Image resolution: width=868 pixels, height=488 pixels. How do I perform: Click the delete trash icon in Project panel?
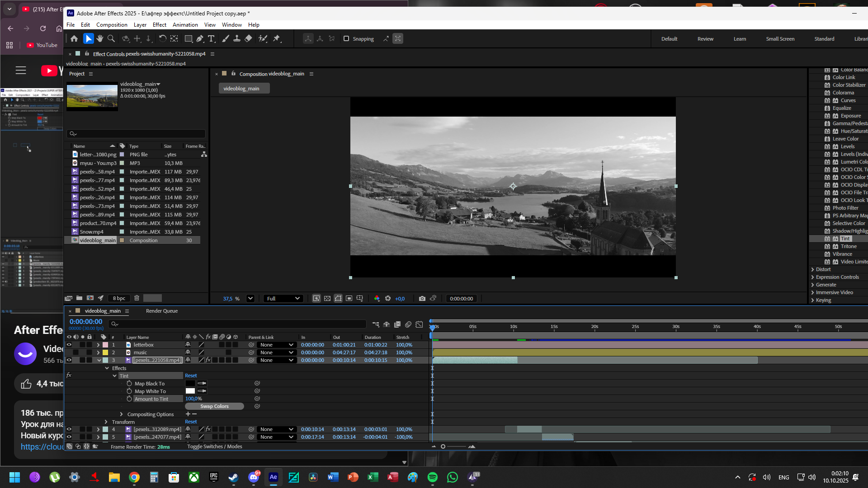[137, 298]
